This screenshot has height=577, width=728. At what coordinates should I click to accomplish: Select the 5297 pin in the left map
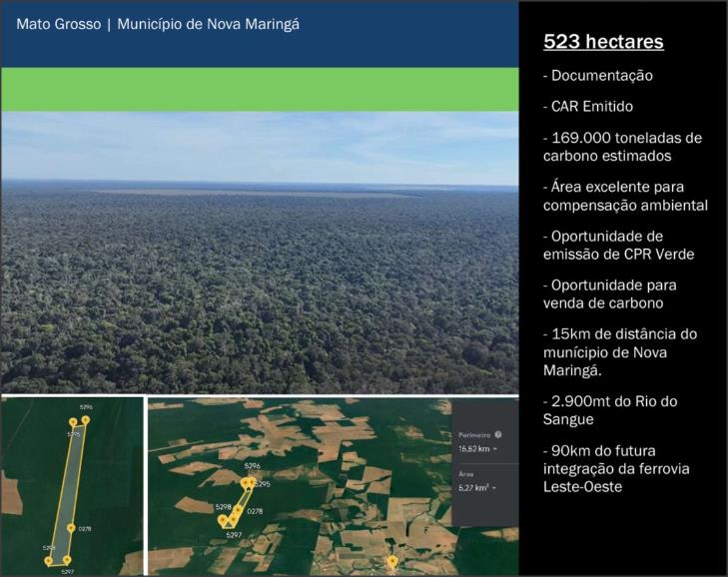point(66,560)
